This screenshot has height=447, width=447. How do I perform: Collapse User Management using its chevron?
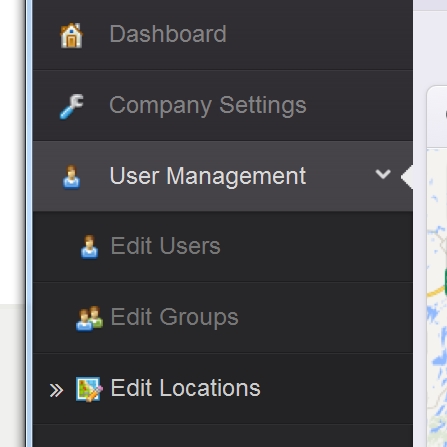click(x=383, y=174)
